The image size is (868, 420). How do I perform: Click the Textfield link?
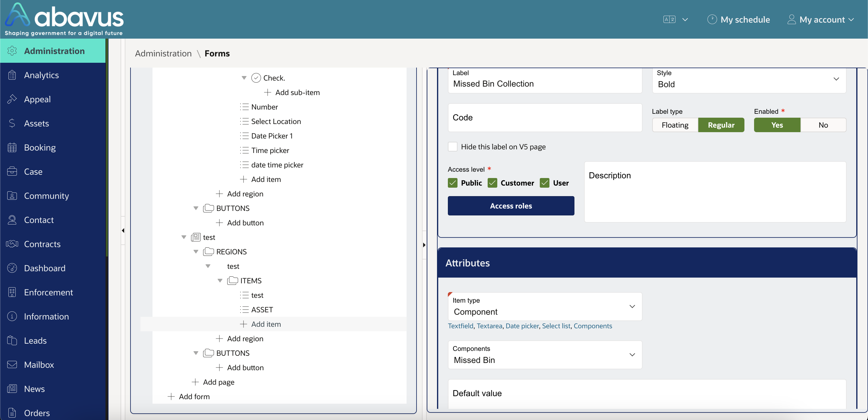(461, 326)
